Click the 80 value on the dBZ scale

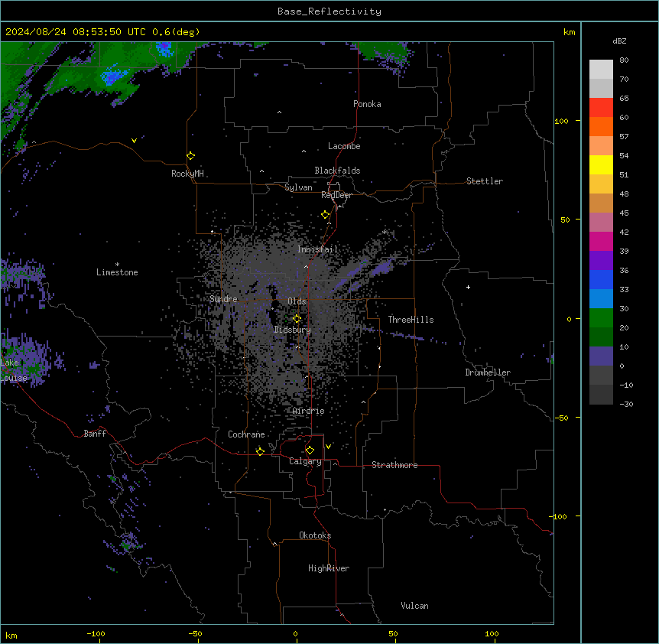pos(624,60)
